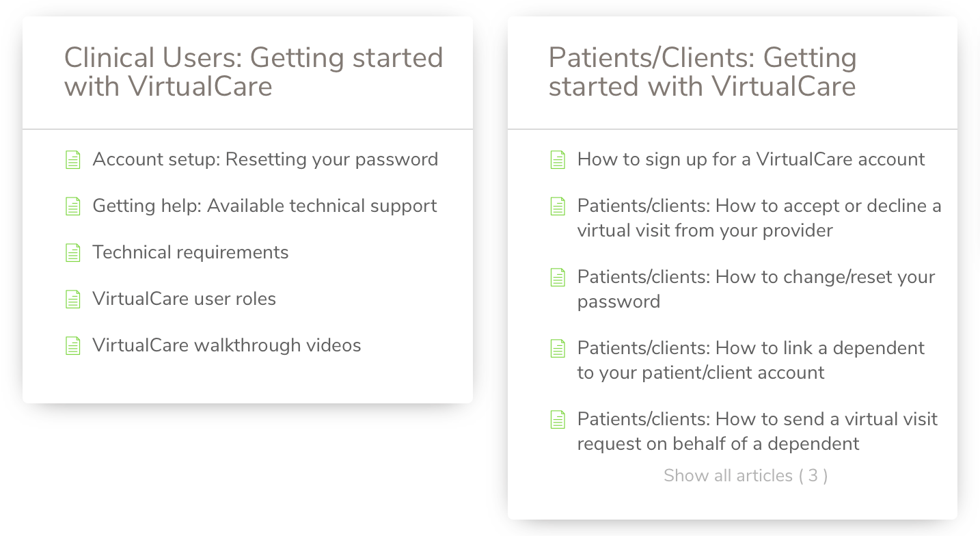Click document icon beside change/reset password article
Screen dimensions: 980x536
(558, 278)
